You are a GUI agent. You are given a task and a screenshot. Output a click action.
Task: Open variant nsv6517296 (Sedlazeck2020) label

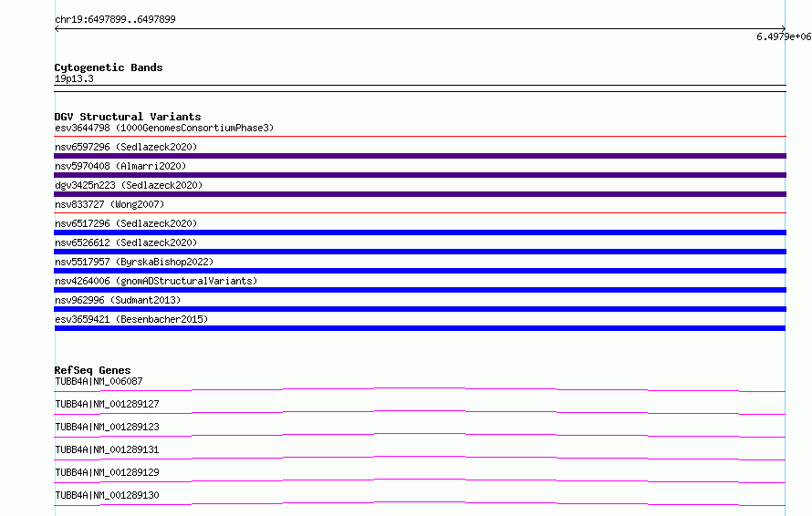(126, 223)
